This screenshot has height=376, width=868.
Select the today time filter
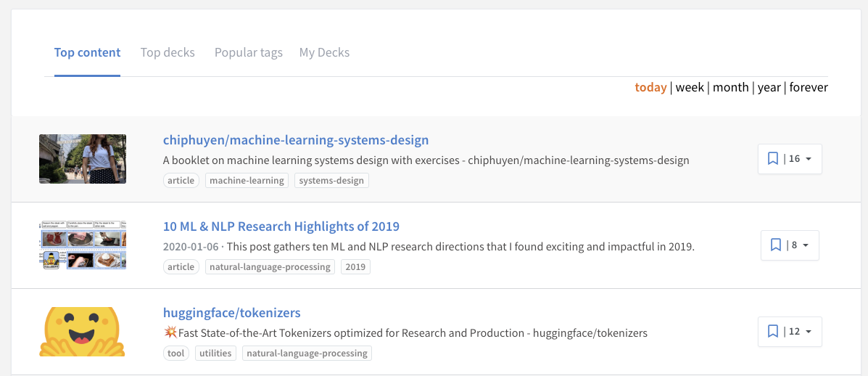coord(650,88)
